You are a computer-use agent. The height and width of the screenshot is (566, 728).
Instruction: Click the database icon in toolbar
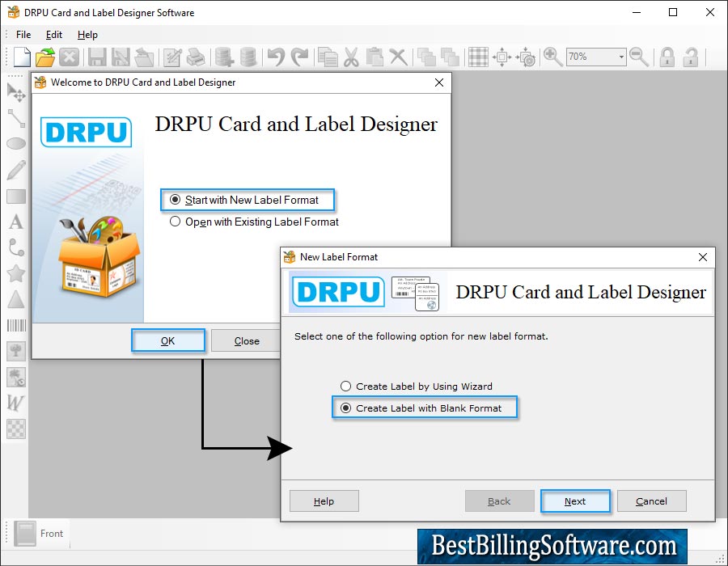pos(248,57)
